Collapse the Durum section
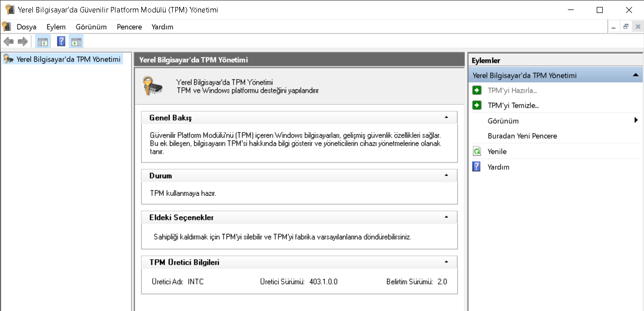Screen dimensions: 644x311 click(446, 175)
